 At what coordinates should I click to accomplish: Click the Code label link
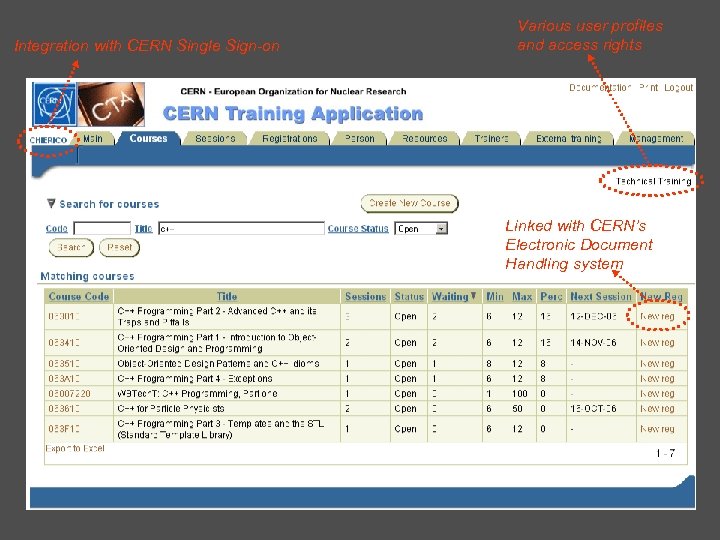[56, 228]
